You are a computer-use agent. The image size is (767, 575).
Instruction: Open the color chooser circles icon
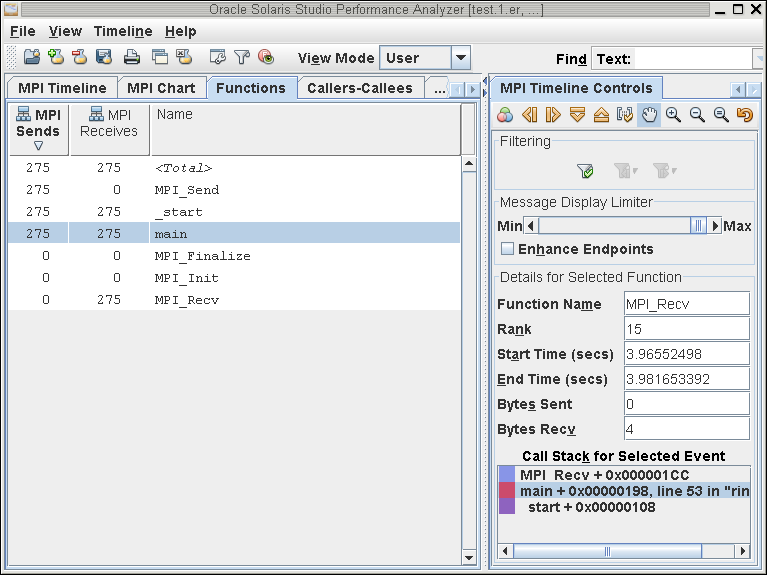pyautogui.click(x=505, y=115)
